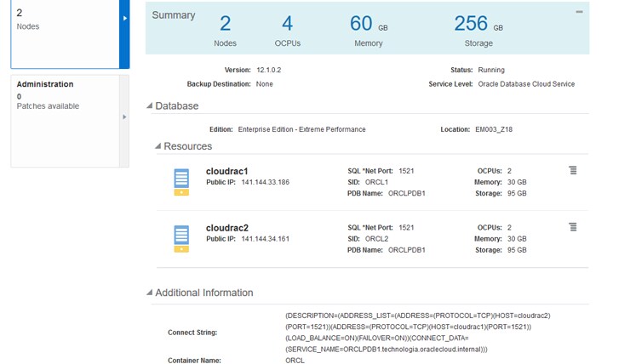Screen dimensions: 630x364
Task: Click the cloudrac2 public IP address
Action: [266, 239]
